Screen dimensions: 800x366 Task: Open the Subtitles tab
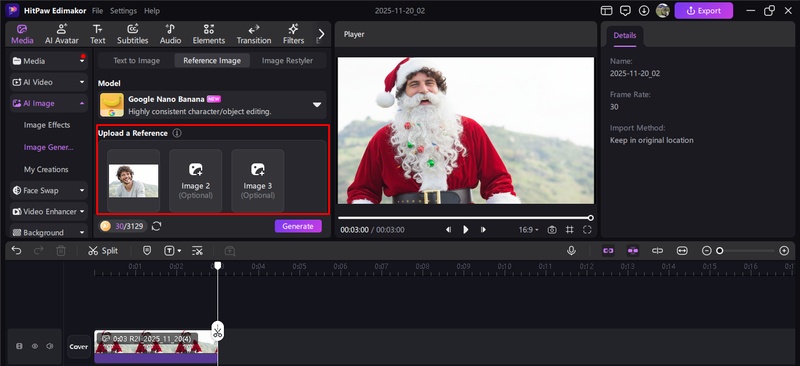(133, 34)
